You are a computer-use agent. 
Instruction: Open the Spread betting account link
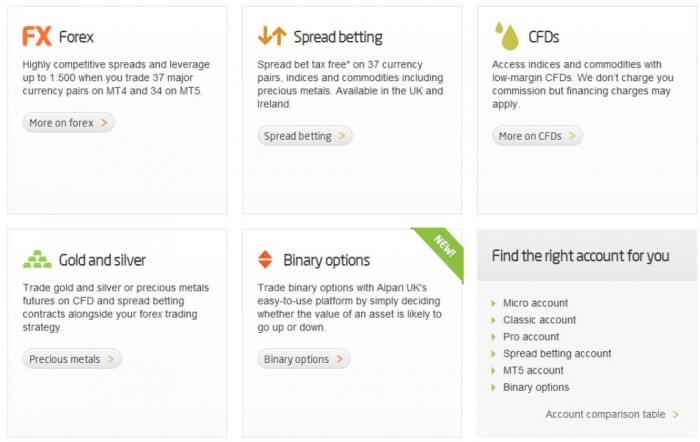click(x=557, y=353)
